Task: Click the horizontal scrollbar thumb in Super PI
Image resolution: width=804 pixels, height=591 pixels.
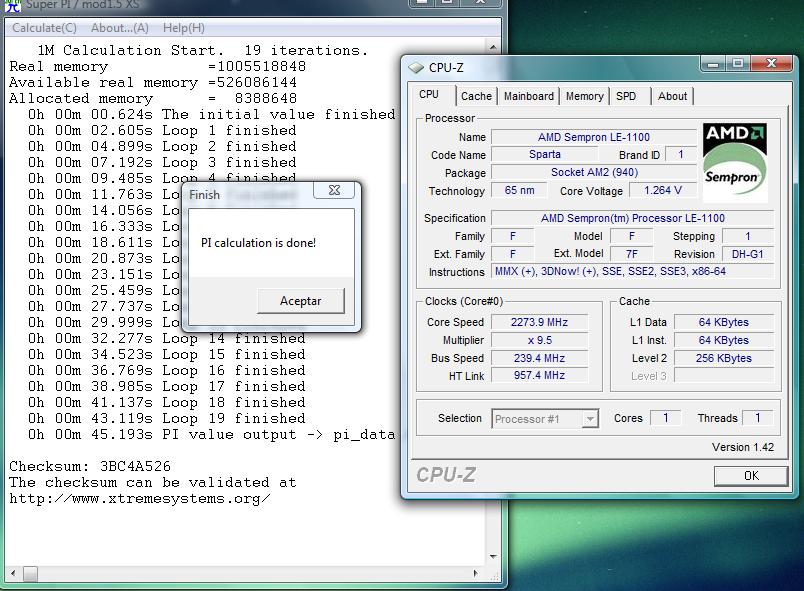Action: 30,574
